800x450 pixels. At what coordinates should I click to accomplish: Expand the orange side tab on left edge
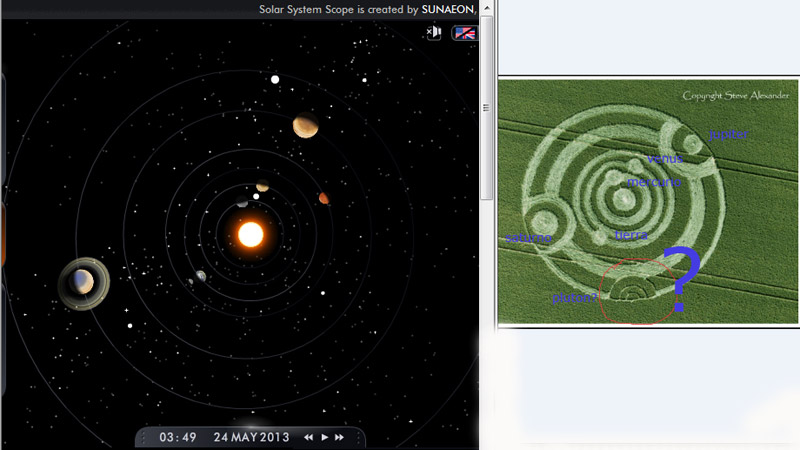(x=3, y=235)
